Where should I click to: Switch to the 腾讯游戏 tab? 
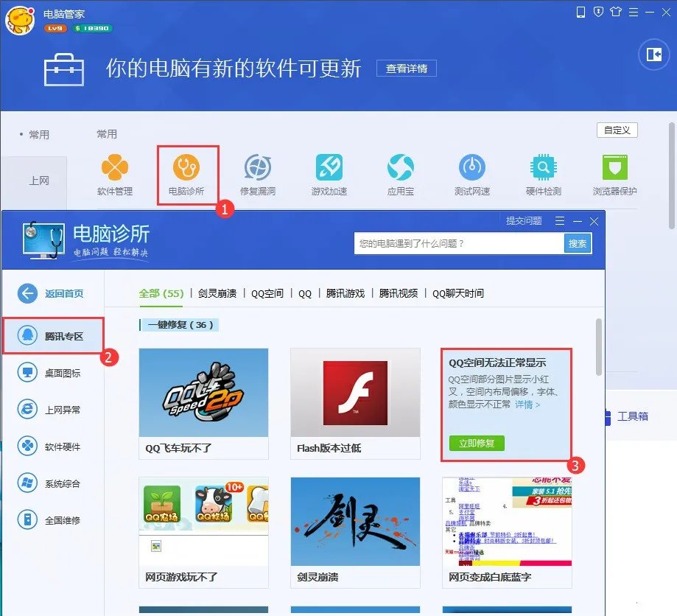click(345, 292)
